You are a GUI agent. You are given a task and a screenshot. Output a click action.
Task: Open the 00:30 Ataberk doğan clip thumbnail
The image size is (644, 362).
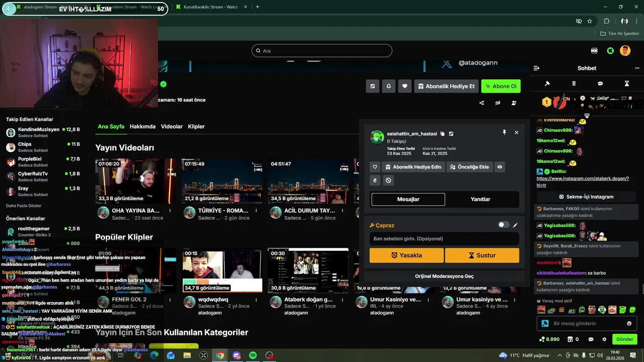pos(308,270)
